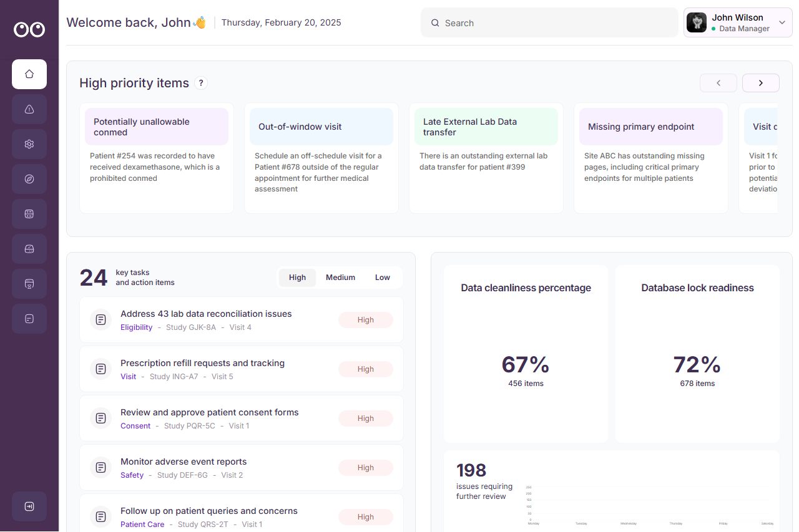
Task: Click the Eligibility tag link
Action: point(136,327)
